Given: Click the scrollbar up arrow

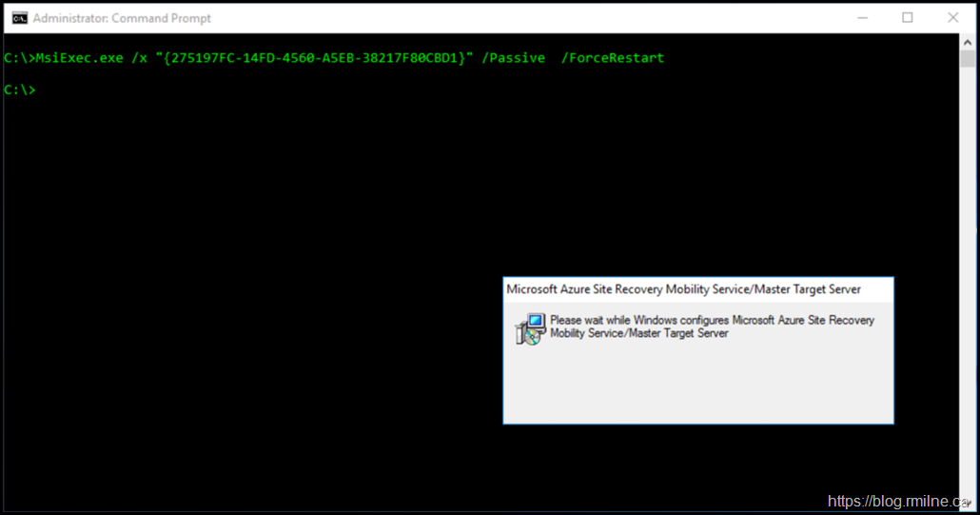Looking at the screenshot, I should (968, 41).
